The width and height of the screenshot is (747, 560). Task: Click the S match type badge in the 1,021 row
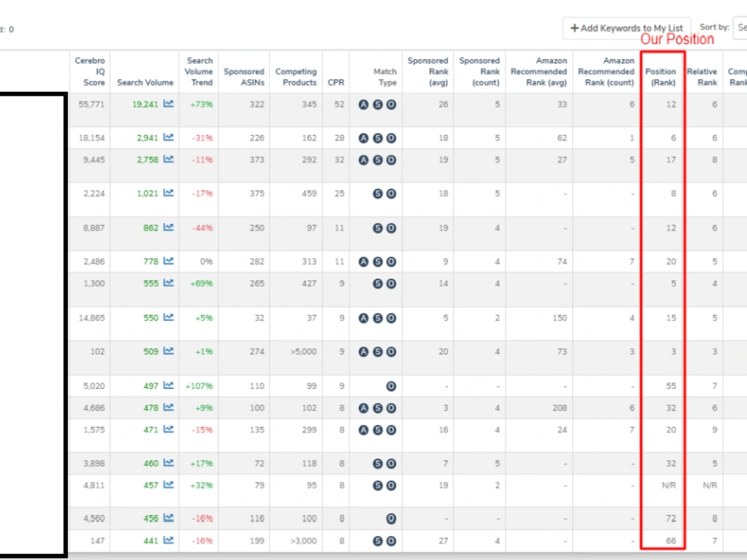point(378,193)
